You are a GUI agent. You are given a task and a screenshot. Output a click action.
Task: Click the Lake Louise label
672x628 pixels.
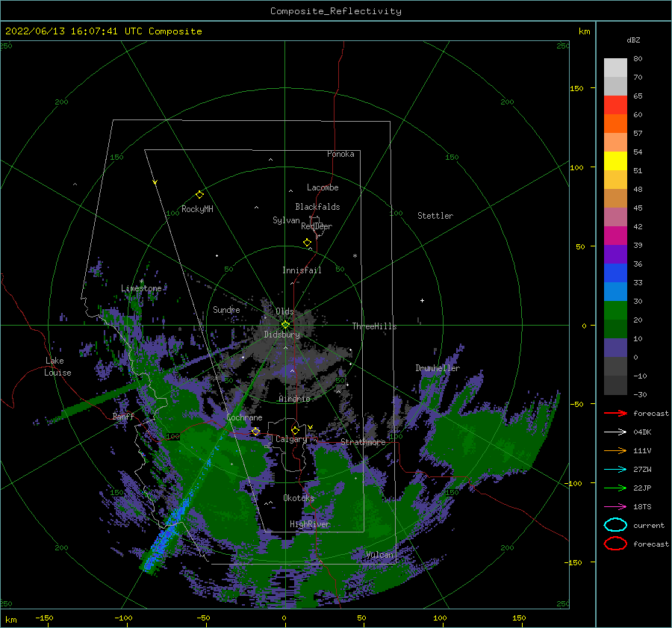click(57, 367)
